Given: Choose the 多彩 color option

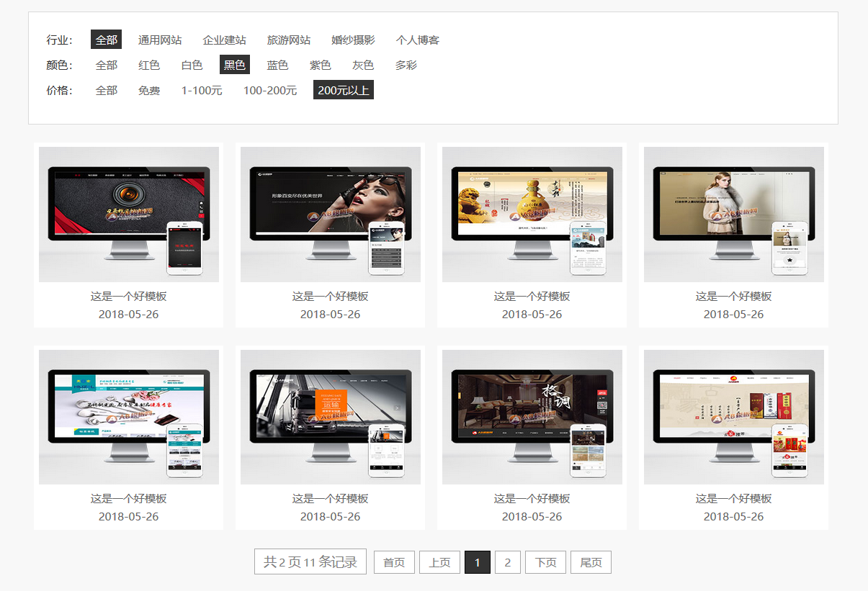Looking at the screenshot, I should coord(406,65).
